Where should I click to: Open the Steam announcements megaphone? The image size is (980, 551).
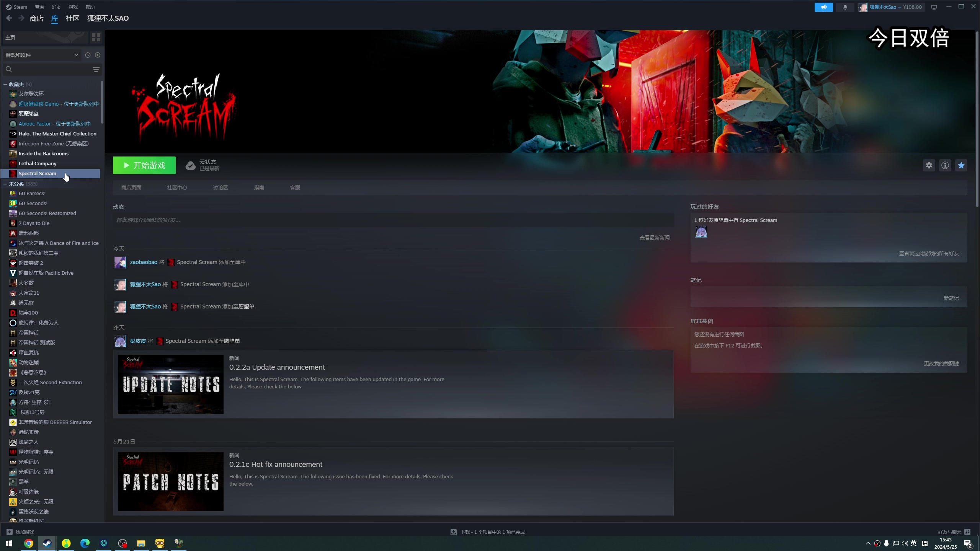[824, 7]
